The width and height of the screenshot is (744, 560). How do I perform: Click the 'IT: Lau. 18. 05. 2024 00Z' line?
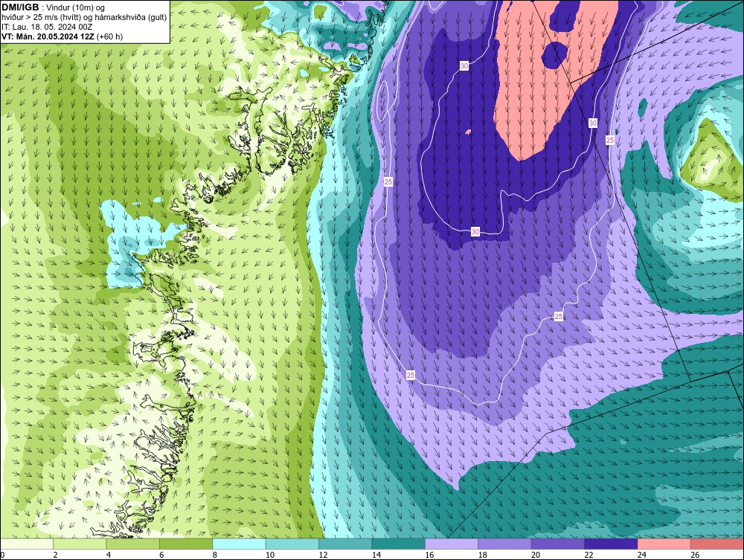[47, 27]
